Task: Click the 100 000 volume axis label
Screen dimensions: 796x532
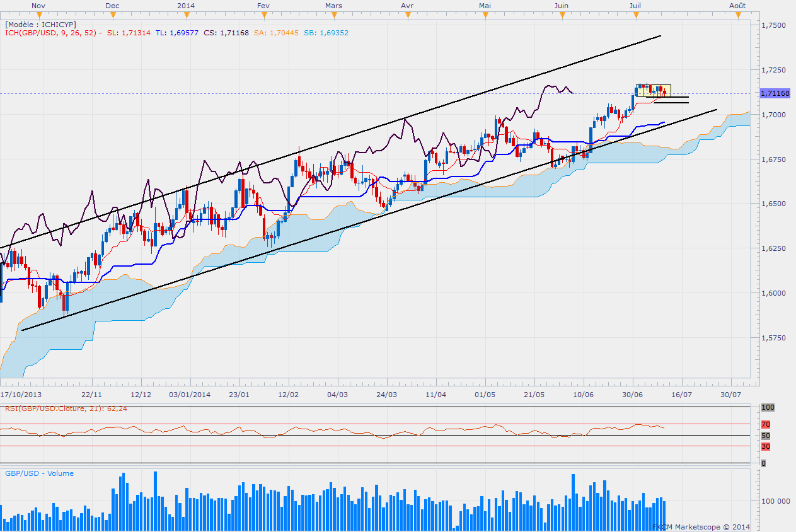Action: [x=776, y=502]
